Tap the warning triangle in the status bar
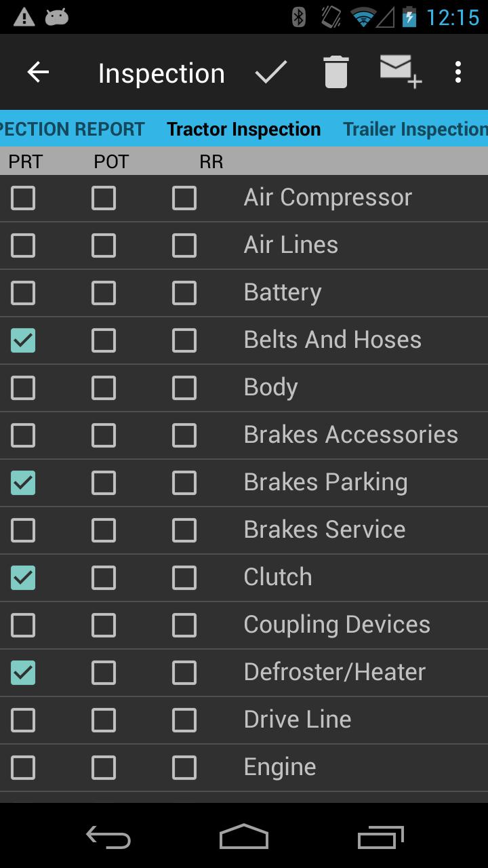Viewport: 488px width, 868px height. coord(24,17)
